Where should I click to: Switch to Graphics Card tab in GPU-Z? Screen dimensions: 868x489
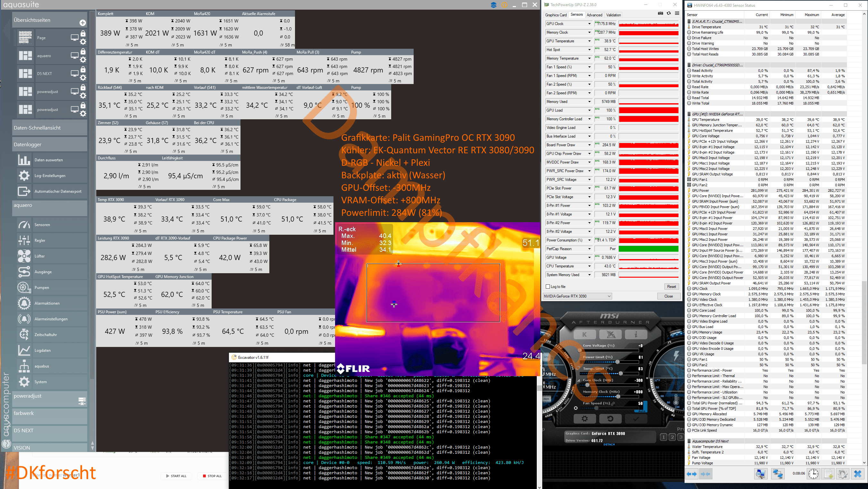[x=556, y=15]
